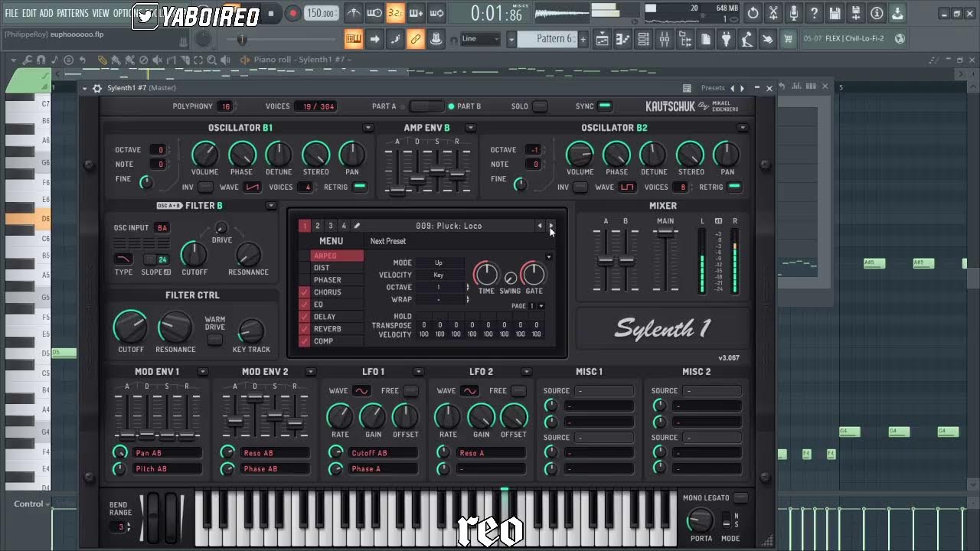Toggle Oscillator B1 RETRIG switch
Viewport: 980px width, 551px height.
point(360,187)
